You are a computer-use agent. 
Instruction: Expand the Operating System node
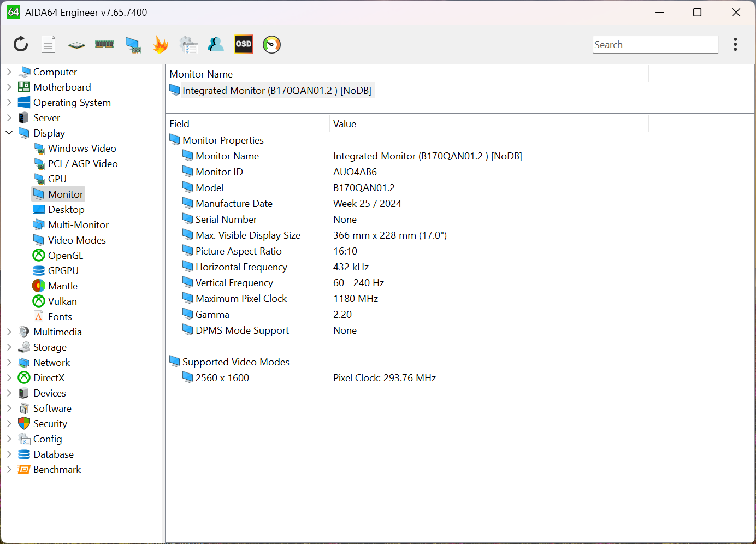click(9, 102)
